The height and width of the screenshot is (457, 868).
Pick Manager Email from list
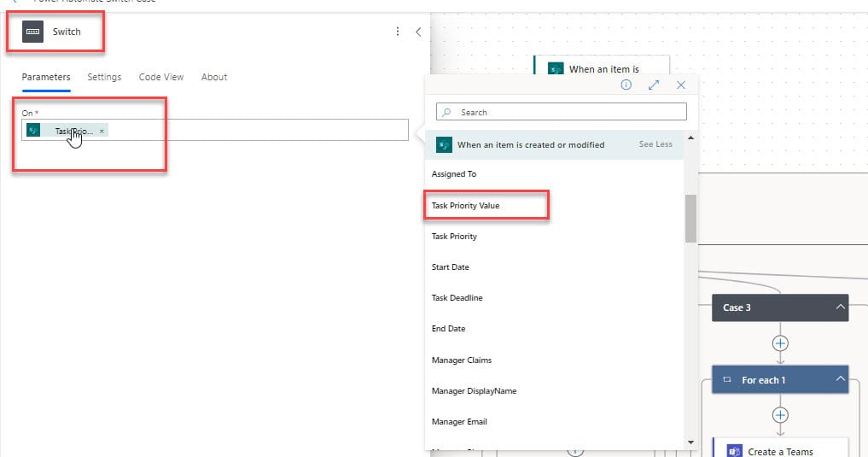tap(459, 421)
